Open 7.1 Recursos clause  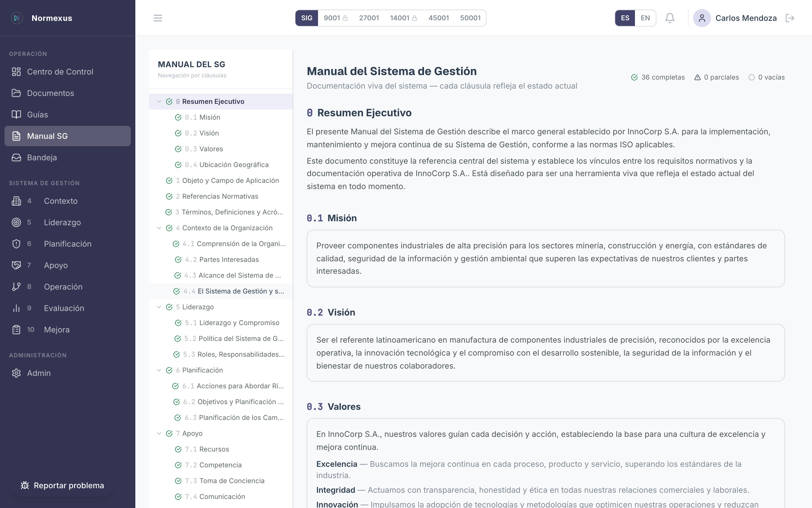221,449
